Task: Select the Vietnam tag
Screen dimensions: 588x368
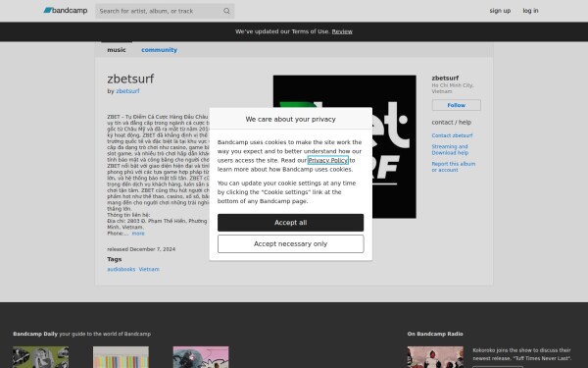Action: coord(149,269)
